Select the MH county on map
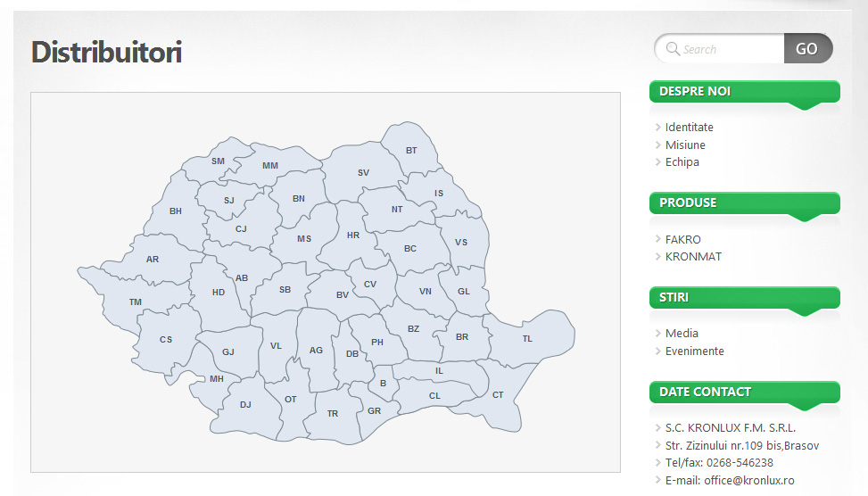Screen dimensions: 868x496 217,378
